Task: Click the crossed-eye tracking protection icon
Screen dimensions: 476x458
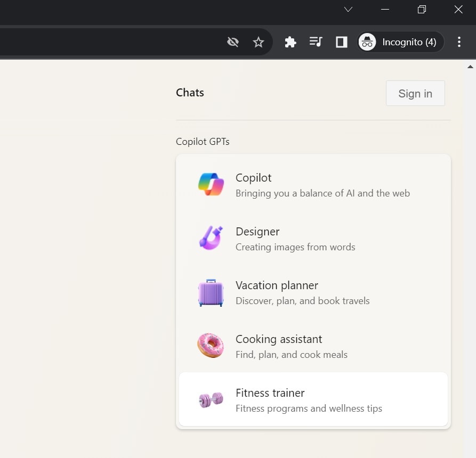Action: [233, 42]
